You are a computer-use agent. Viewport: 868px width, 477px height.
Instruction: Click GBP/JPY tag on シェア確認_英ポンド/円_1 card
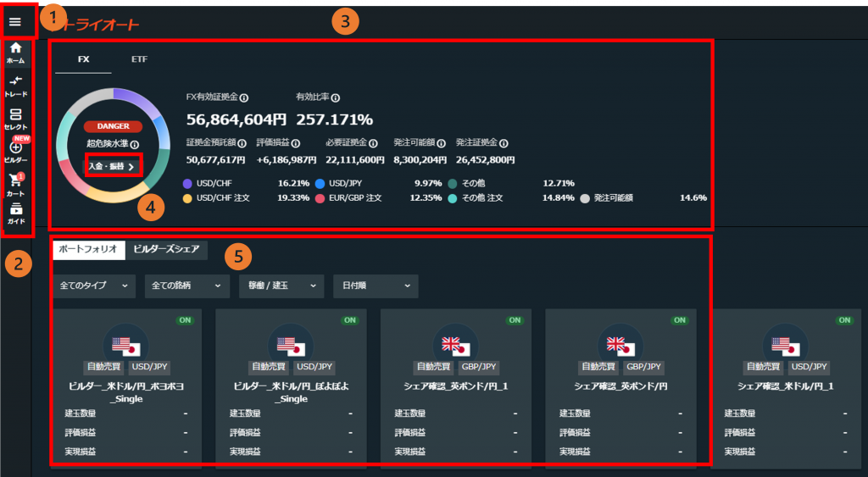click(x=479, y=367)
